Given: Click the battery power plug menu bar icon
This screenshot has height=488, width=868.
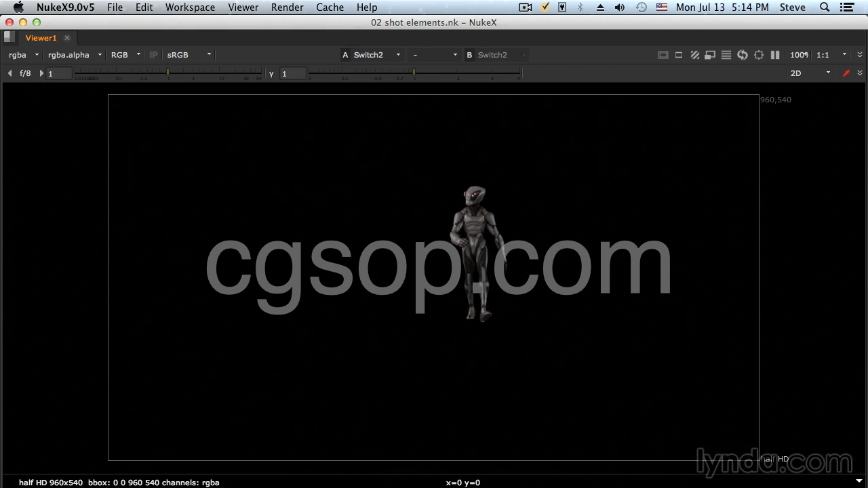Looking at the screenshot, I should pyautogui.click(x=562, y=7).
